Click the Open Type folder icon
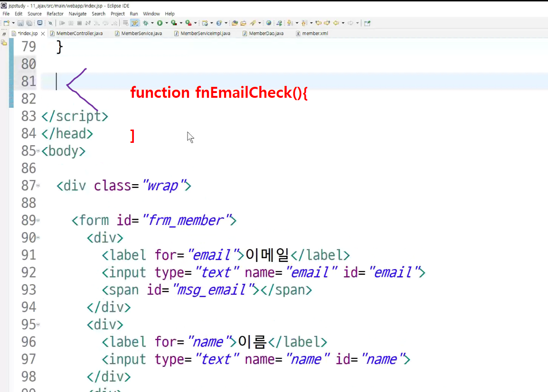Image resolution: width=548 pixels, height=392 pixels. tap(235, 23)
